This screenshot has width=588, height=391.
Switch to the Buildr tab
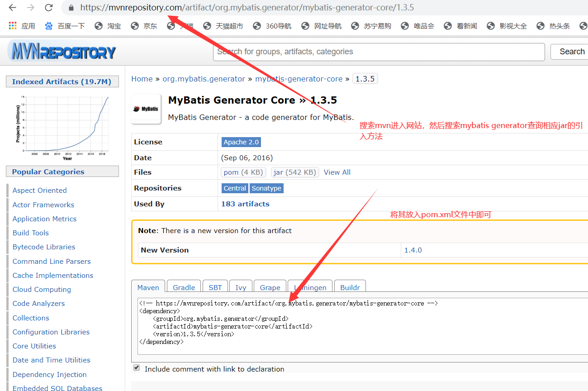(x=350, y=287)
